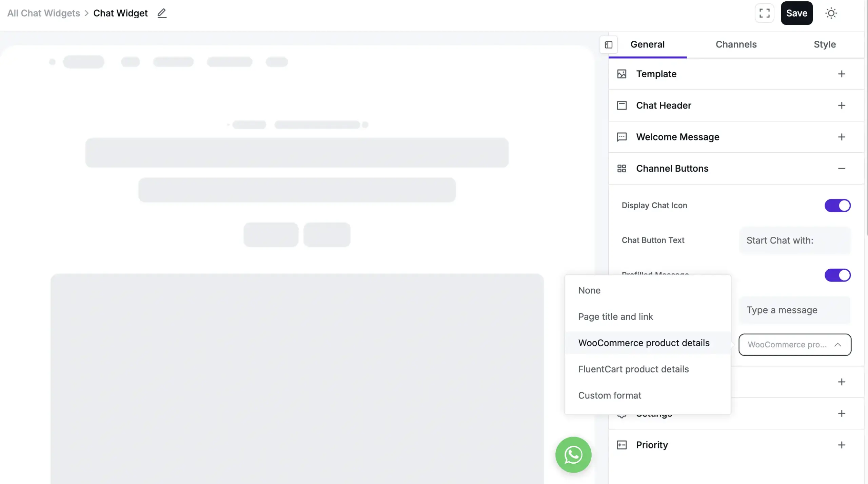The image size is (868, 484).
Task: Expand the section above Settings
Action: (x=842, y=382)
